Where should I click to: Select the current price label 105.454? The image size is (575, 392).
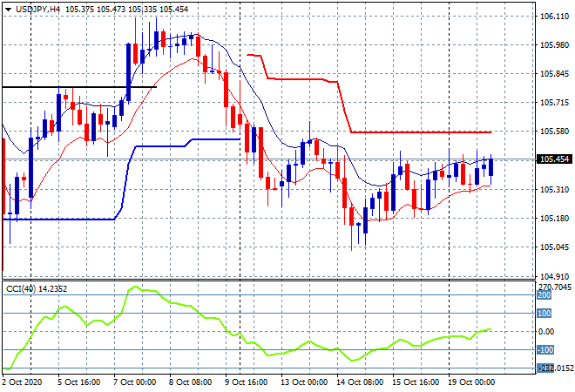click(554, 159)
